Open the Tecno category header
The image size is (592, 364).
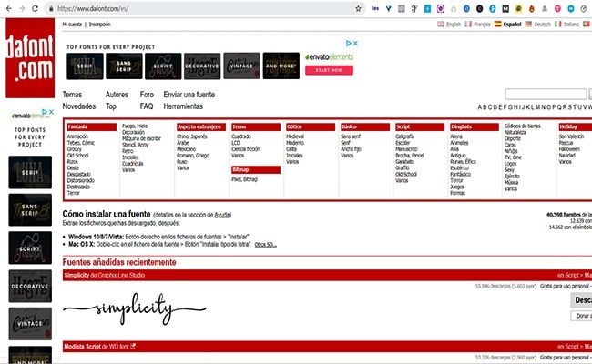point(256,127)
